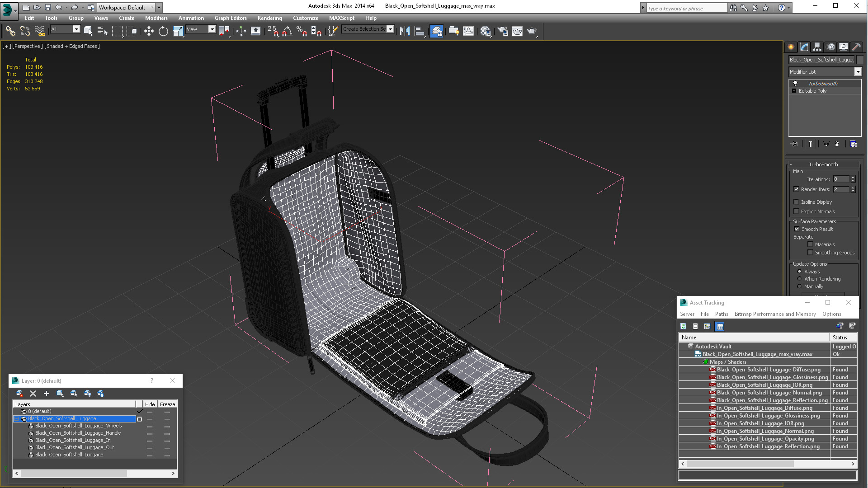Screen dimensions: 868x488
Task: Choose Rectangular Selection Region tool
Action: [117, 31]
